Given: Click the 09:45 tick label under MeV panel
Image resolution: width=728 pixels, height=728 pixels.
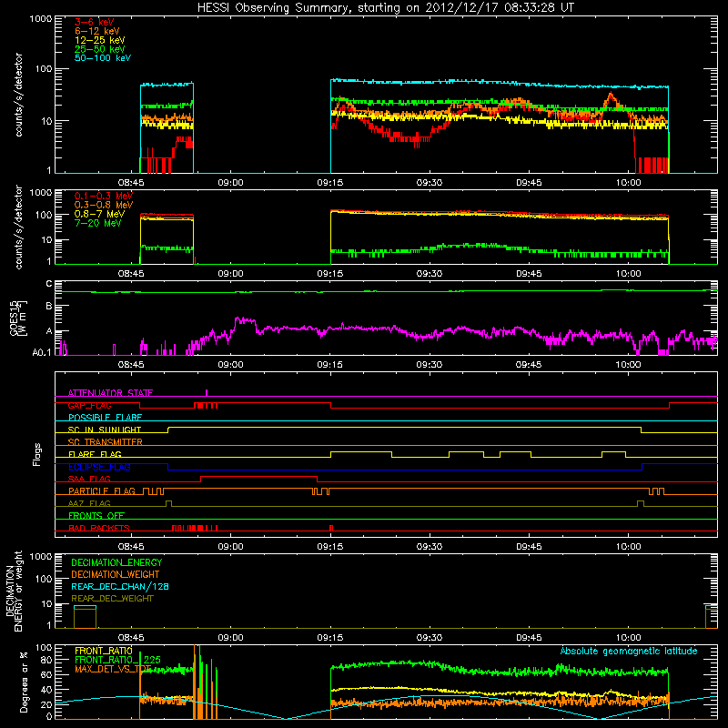Looking at the screenshot, I should pyautogui.click(x=529, y=274).
